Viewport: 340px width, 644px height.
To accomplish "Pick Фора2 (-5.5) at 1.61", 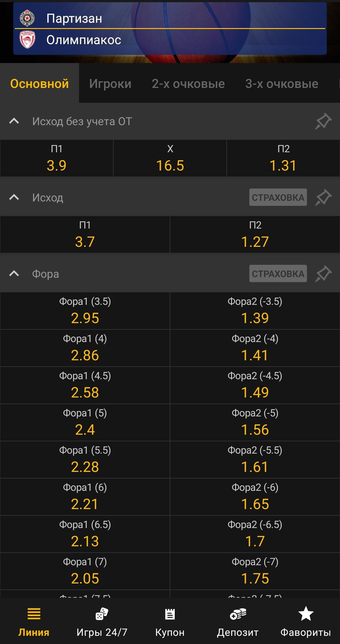I will click(x=255, y=460).
